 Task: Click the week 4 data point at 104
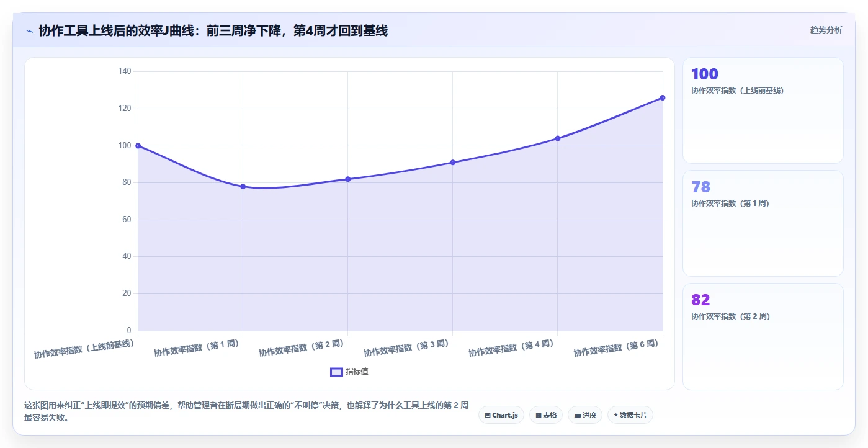[x=557, y=138]
